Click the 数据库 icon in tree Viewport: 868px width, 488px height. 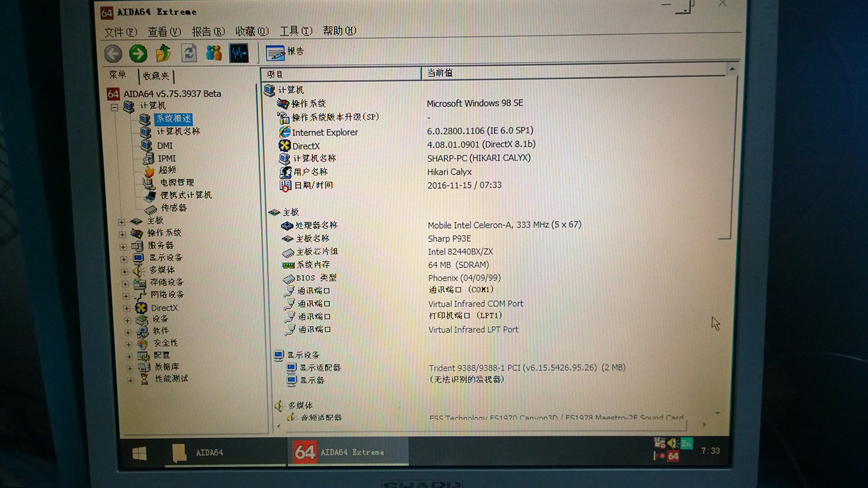tap(145, 367)
